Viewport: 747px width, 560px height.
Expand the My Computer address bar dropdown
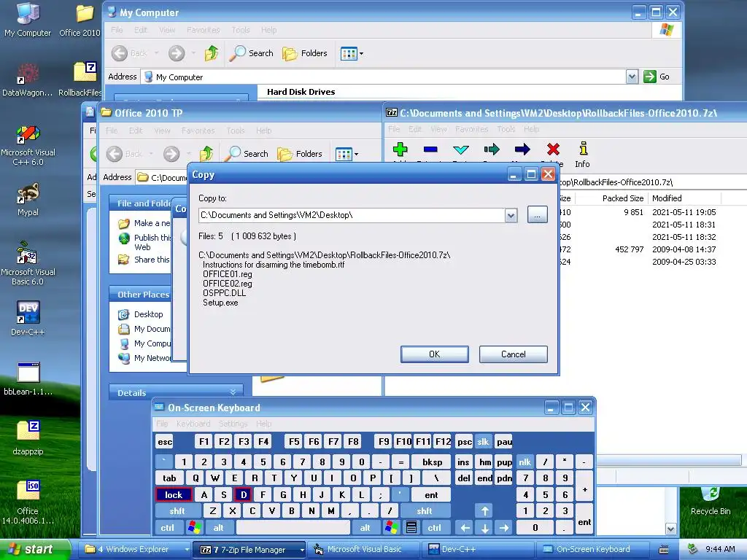coord(632,77)
